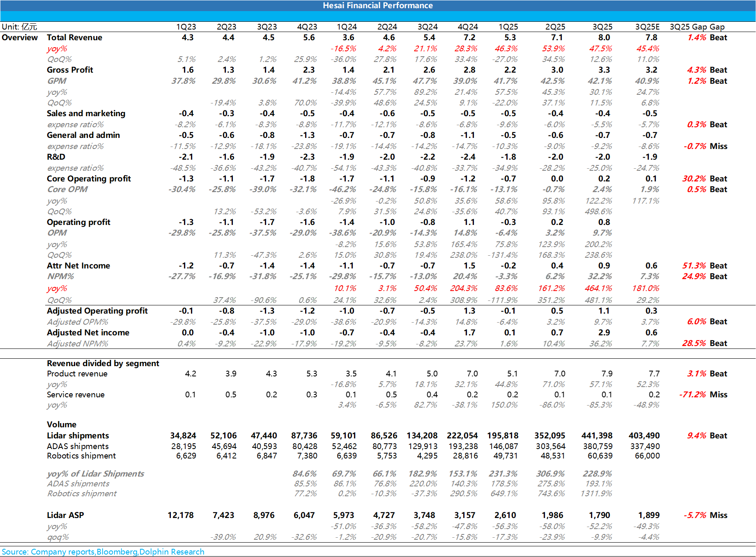
Task: Click the Core Operating profit label
Action: [x=89, y=179]
